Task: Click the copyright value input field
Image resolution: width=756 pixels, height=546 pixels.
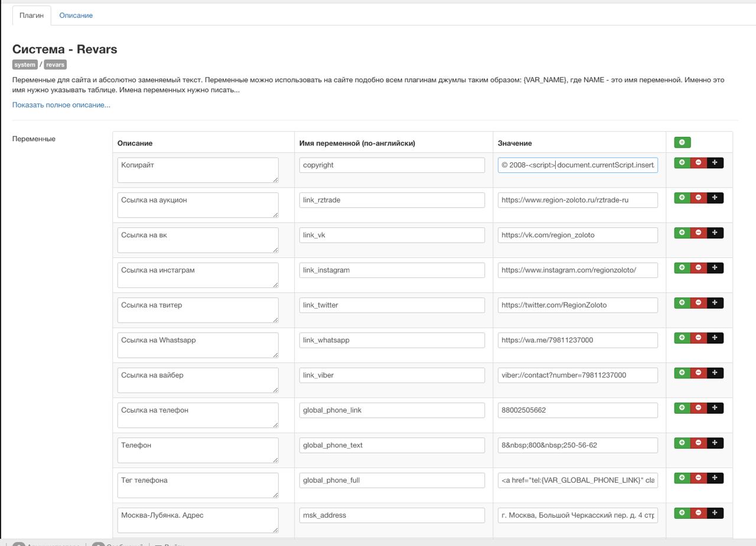Action: pos(578,165)
